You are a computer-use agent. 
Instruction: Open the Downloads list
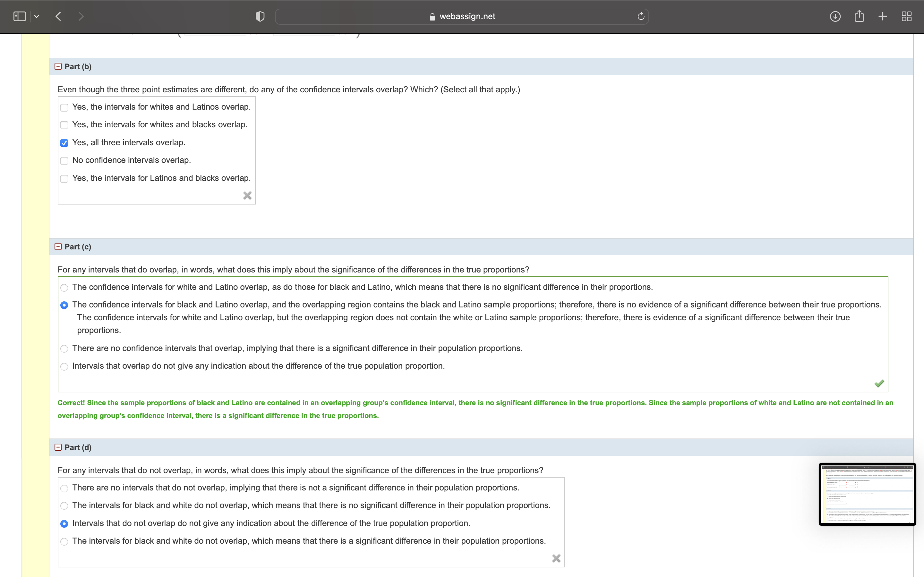(x=835, y=16)
